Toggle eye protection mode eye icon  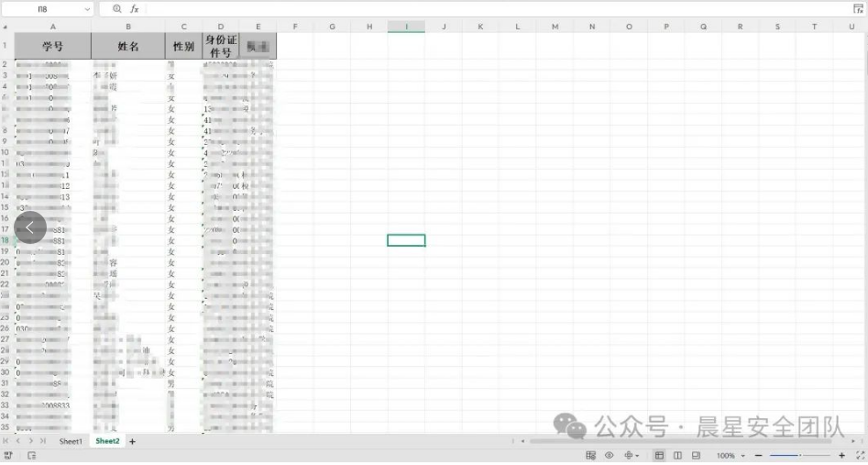[x=609, y=456]
